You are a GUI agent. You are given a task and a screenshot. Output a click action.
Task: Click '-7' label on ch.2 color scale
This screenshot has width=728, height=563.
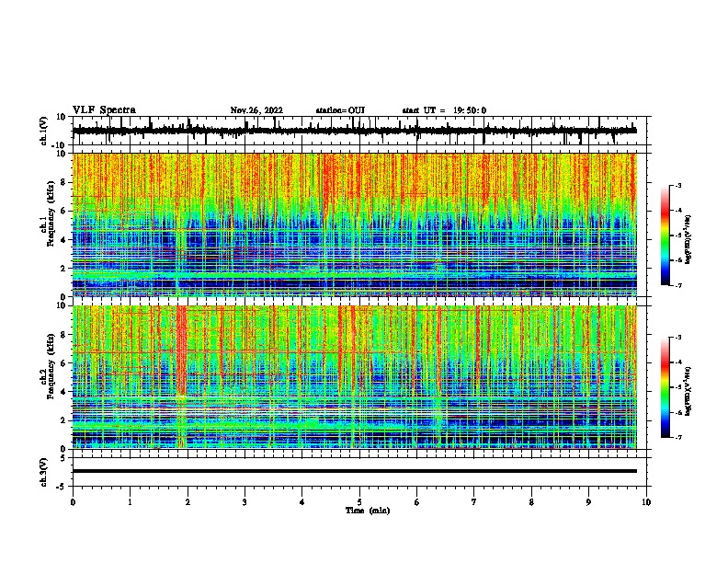[x=678, y=437]
